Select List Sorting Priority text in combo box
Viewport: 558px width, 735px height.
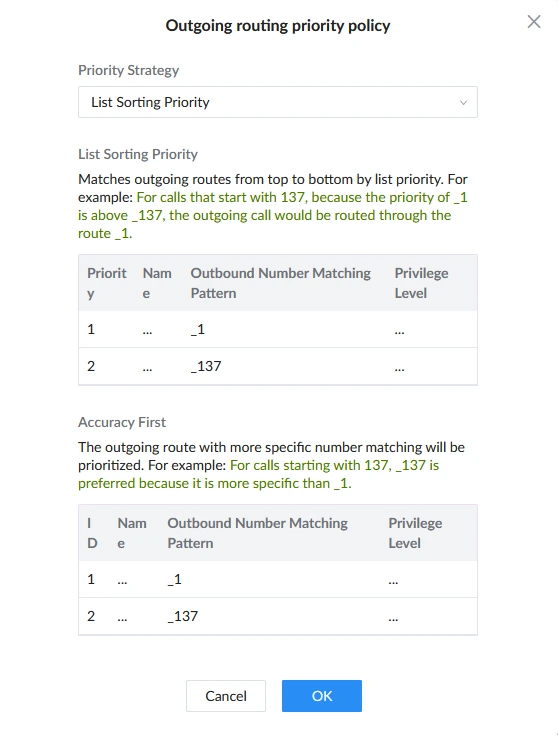click(x=150, y=102)
